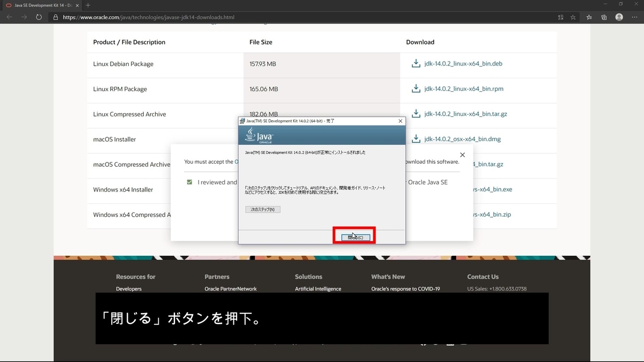Click the 次のステップ(N) button
Screen dimensions: 644x362
pos(262,209)
